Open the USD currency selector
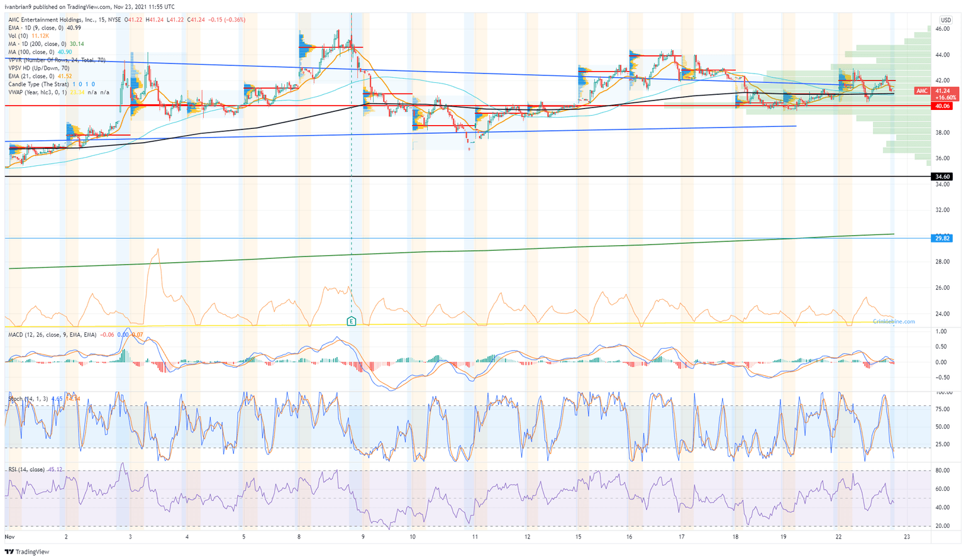 [945, 20]
